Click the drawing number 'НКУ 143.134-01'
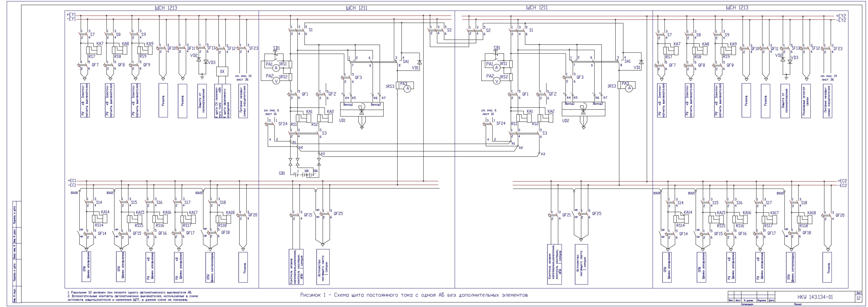Viewport: 868px width, 307px height. pos(815,297)
